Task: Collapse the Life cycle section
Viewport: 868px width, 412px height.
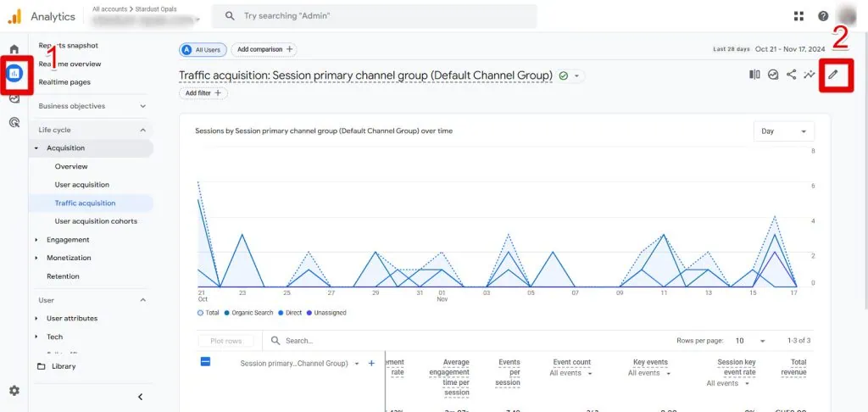Action: [x=142, y=130]
